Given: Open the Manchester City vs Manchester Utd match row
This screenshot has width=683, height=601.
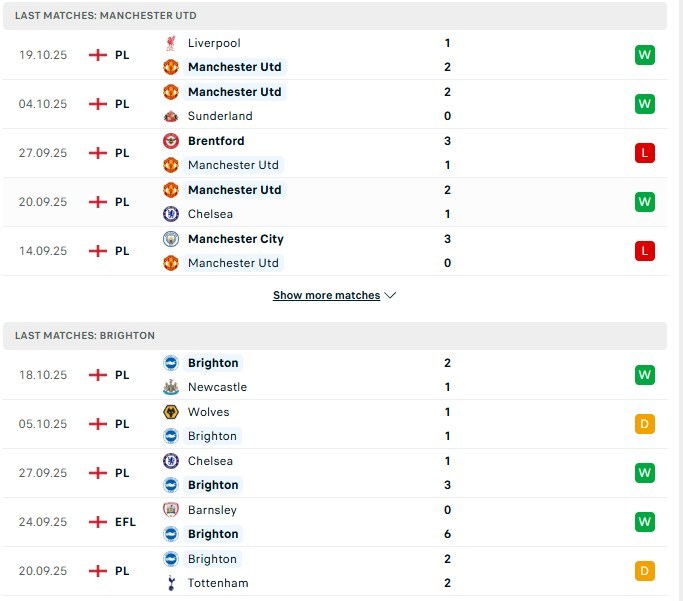Looking at the screenshot, I should (340, 251).
